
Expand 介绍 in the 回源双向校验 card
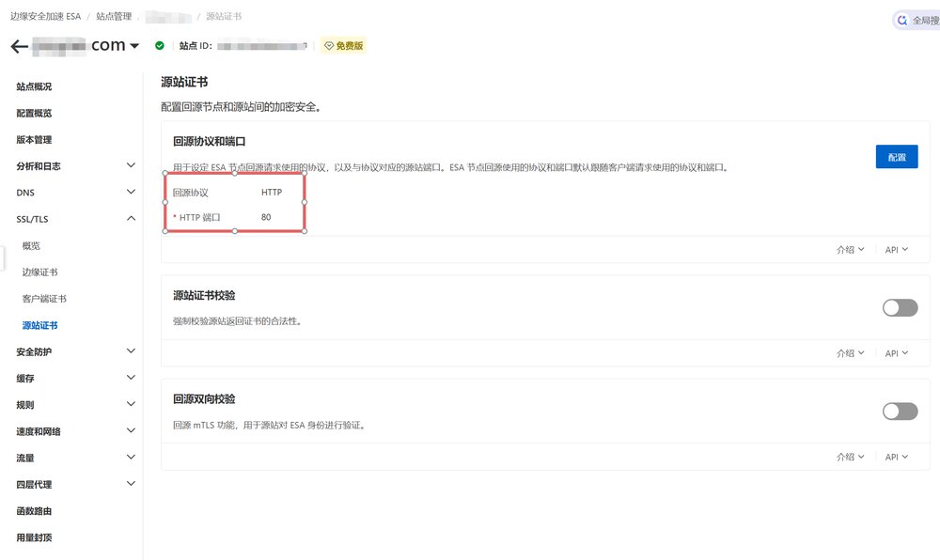pos(850,457)
